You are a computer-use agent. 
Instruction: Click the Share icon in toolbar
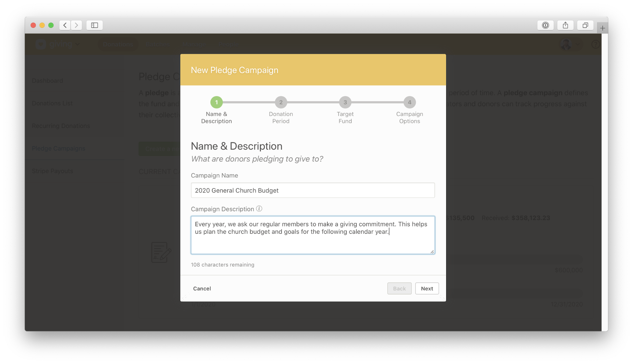click(x=565, y=25)
